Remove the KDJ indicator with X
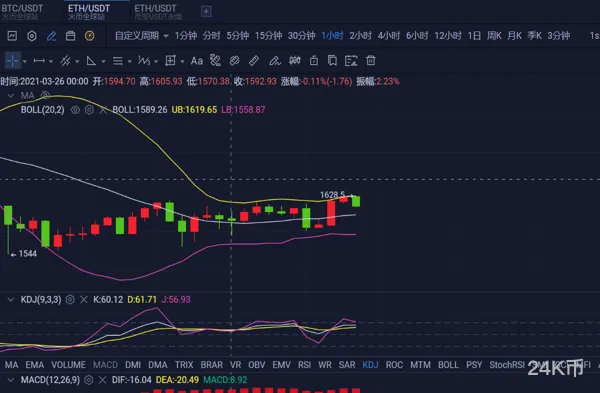The width and height of the screenshot is (600, 393). pos(84,300)
